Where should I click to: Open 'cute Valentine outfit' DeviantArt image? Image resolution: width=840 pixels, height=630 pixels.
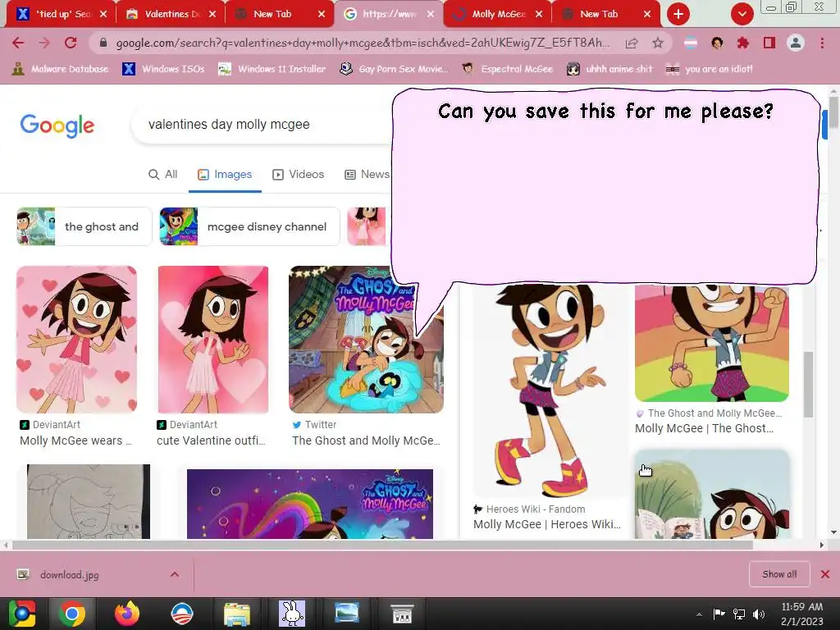click(x=213, y=339)
